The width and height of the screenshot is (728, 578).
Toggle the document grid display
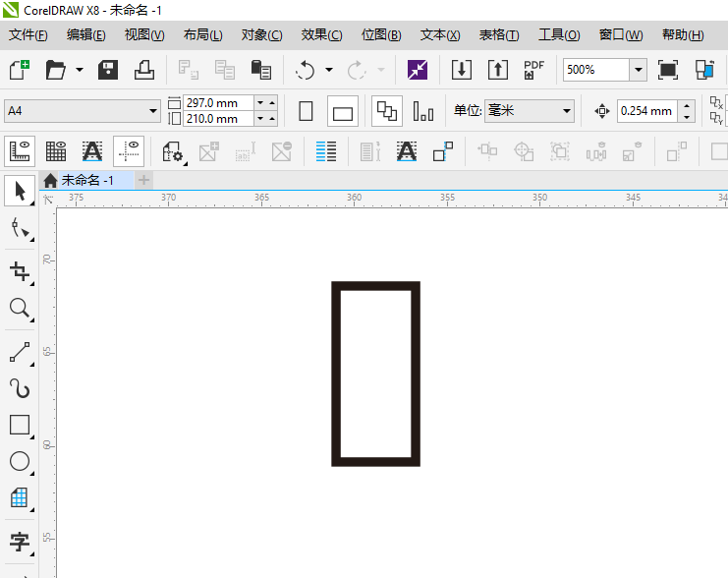(x=56, y=150)
